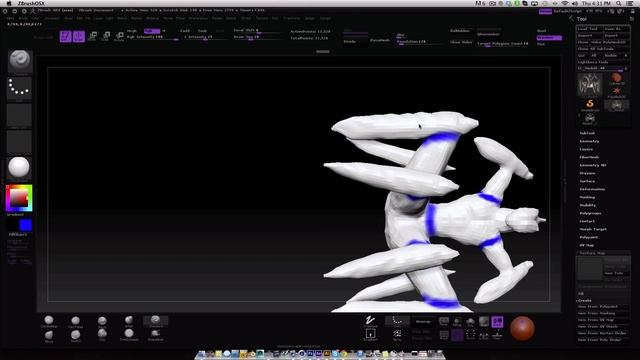
Task: Pick the SnakeHook brush in bottom shelf
Action: point(156,335)
